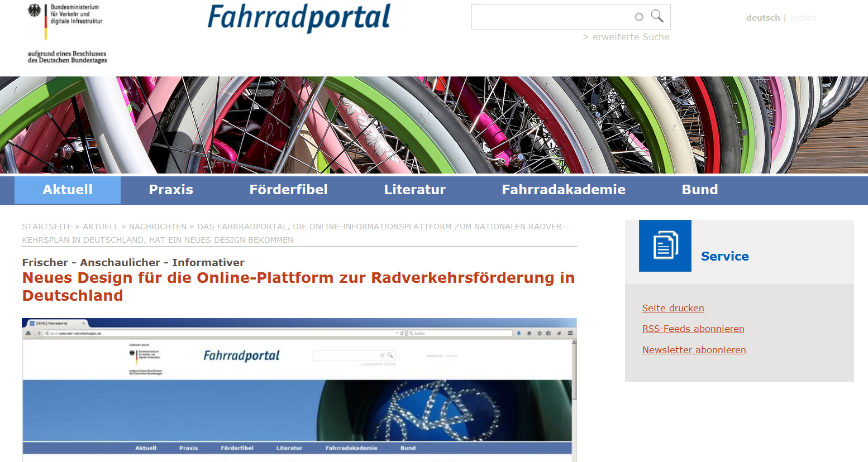Click the Service heading

[x=725, y=256]
